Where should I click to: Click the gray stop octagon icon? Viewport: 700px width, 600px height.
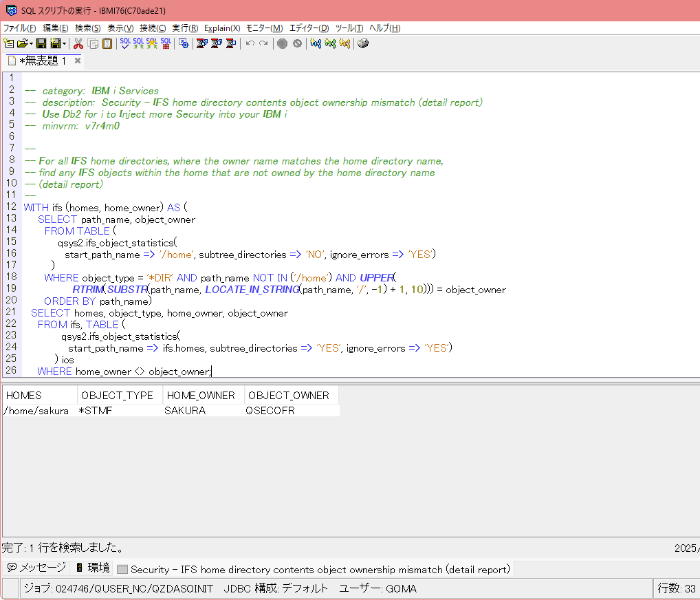282,43
